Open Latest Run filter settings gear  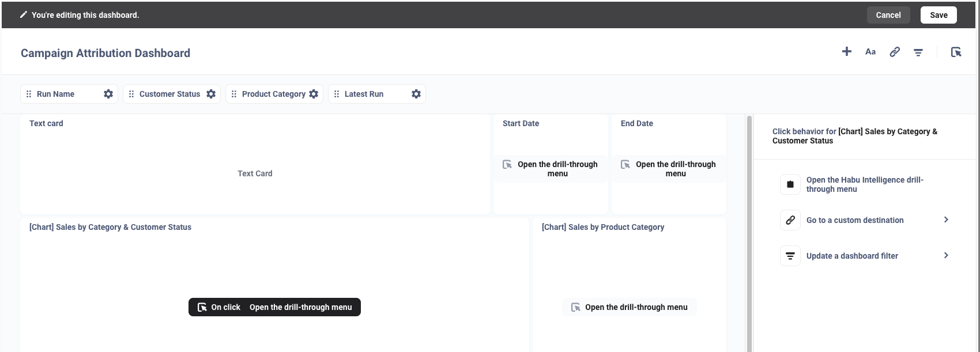(x=416, y=94)
